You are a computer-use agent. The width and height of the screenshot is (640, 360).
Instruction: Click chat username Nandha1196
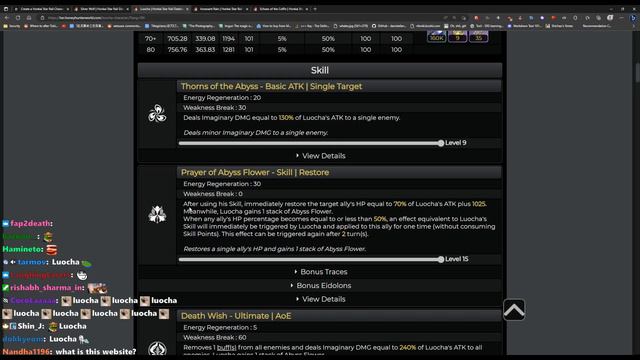[26, 351]
